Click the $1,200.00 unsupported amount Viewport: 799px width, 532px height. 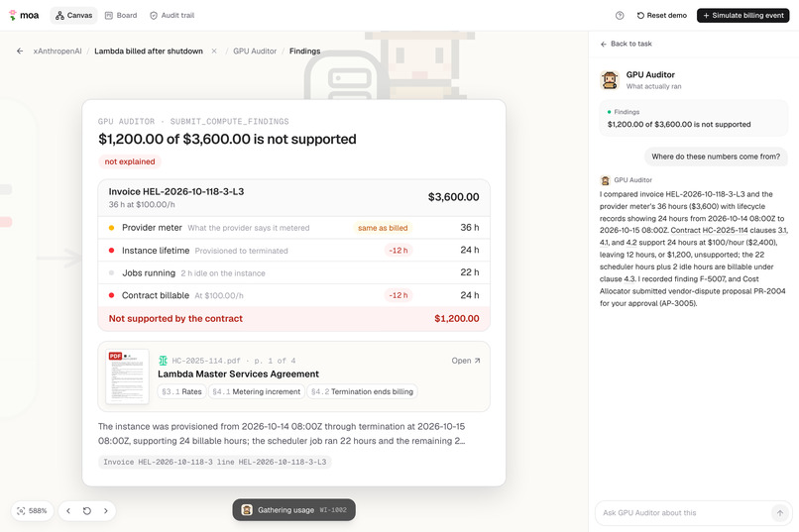pos(457,319)
